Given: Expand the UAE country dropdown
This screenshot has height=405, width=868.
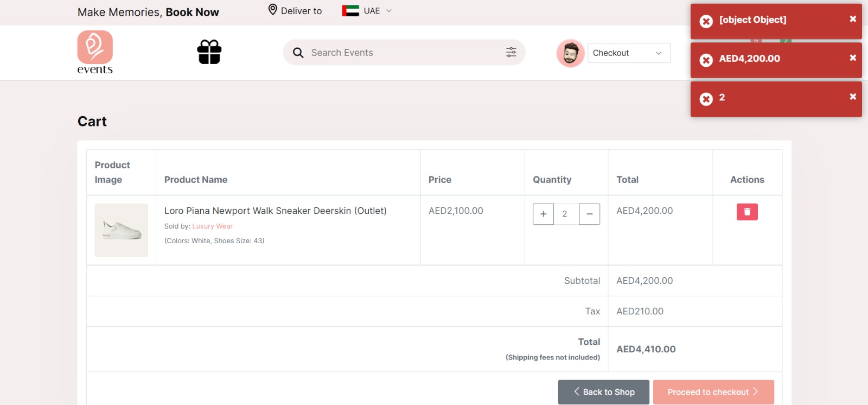Looking at the screenshot, I should click(388, 11).
